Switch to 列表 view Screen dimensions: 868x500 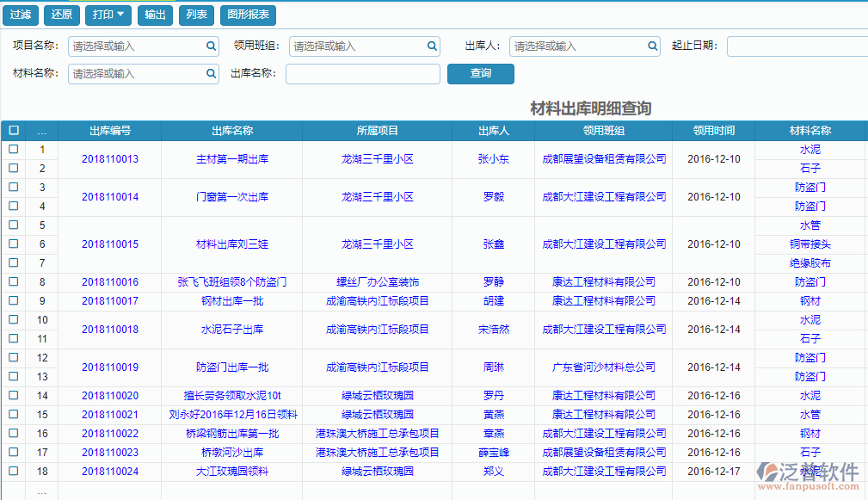pyautogui.click(x=197, y=15)
